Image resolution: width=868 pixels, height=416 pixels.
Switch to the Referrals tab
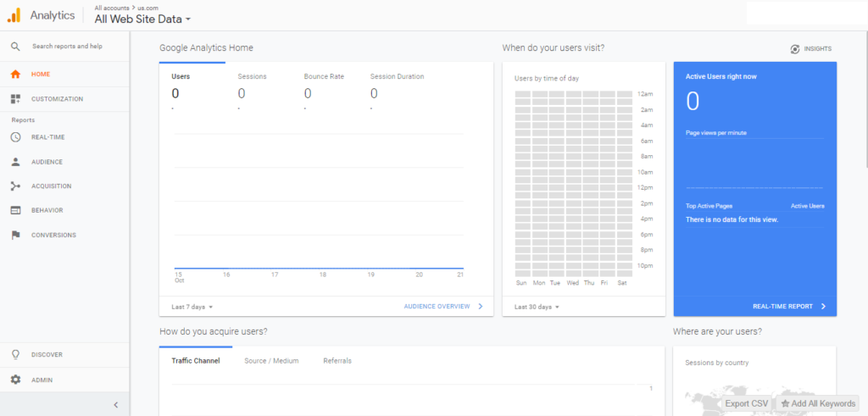pyautogui.click(x=337, y=361)
